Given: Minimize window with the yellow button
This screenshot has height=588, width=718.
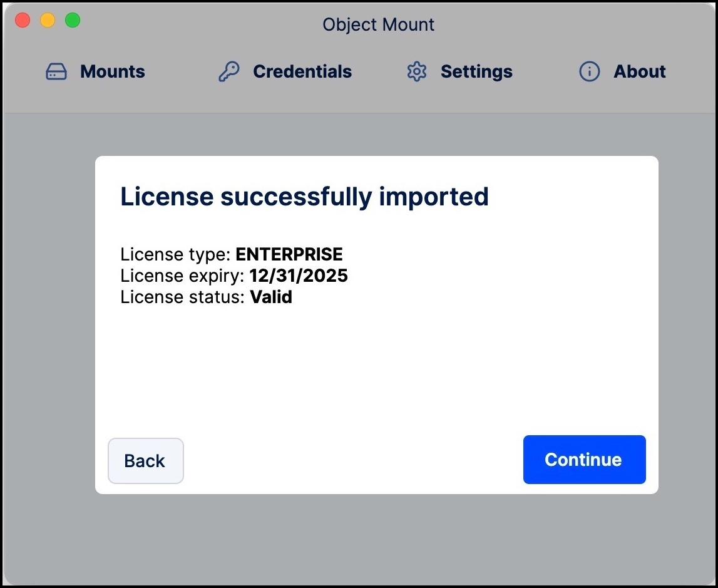Looking at the screenshot, I should 48,21.
